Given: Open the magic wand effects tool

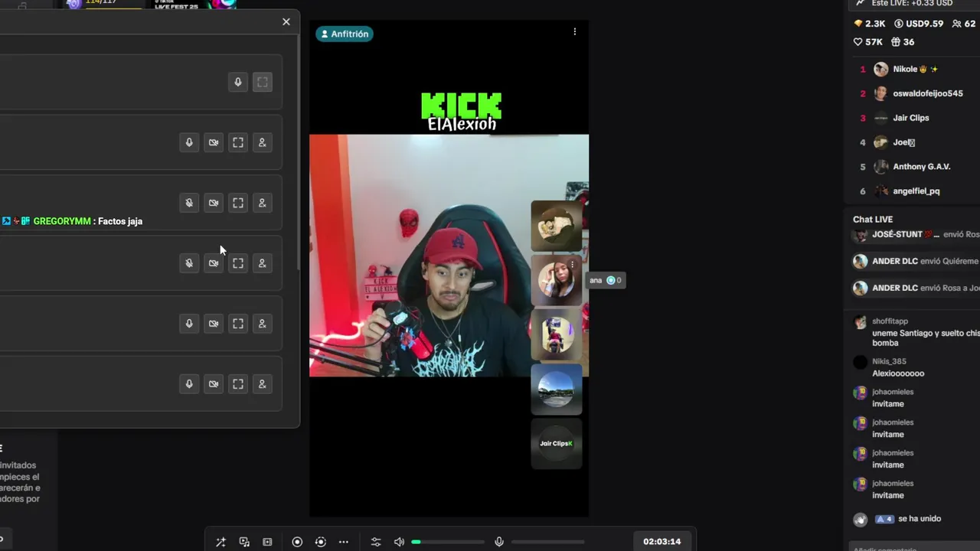Looking at the screenshot, I should (220, 542).
